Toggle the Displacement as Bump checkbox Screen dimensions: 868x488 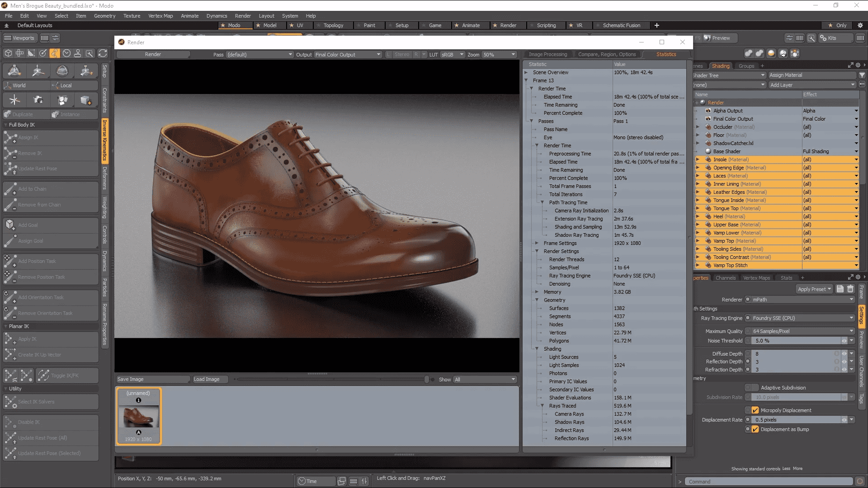click(x=755, y=429)
